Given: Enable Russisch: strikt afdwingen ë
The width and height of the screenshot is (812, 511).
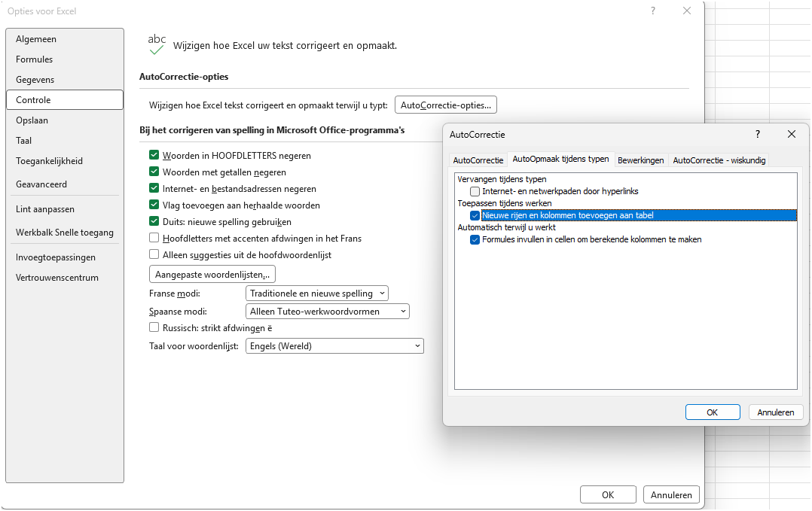Looking at the screenshot, I should pyautogui.click(x=154, y=327).
